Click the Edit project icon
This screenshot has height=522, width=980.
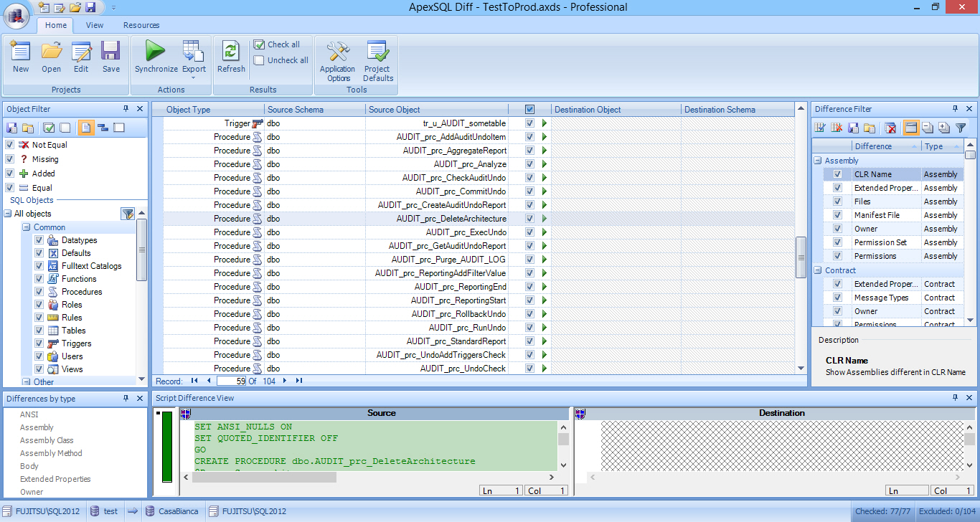(x=81, y=57)
